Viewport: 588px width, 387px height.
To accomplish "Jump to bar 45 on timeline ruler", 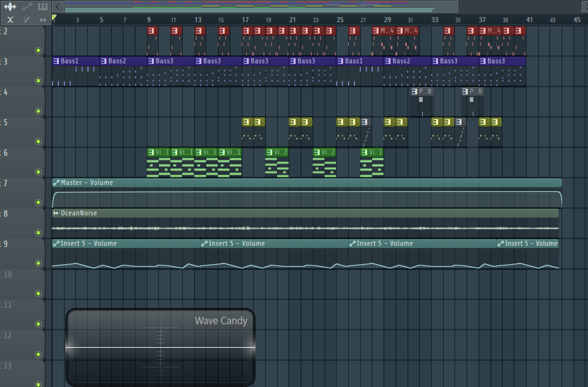I will 577,20.
